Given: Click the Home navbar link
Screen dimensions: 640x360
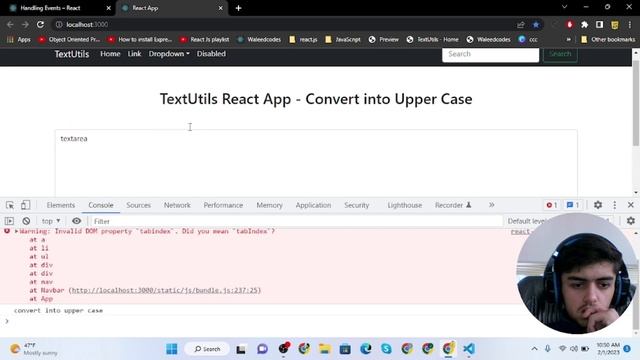Looking at the screenshot, I should click(110, 54).
